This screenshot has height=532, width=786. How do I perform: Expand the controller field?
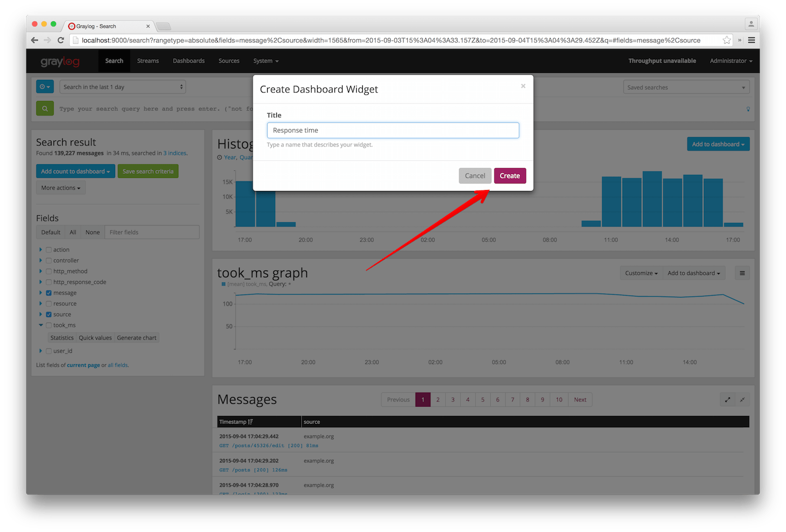click(40, 260)
